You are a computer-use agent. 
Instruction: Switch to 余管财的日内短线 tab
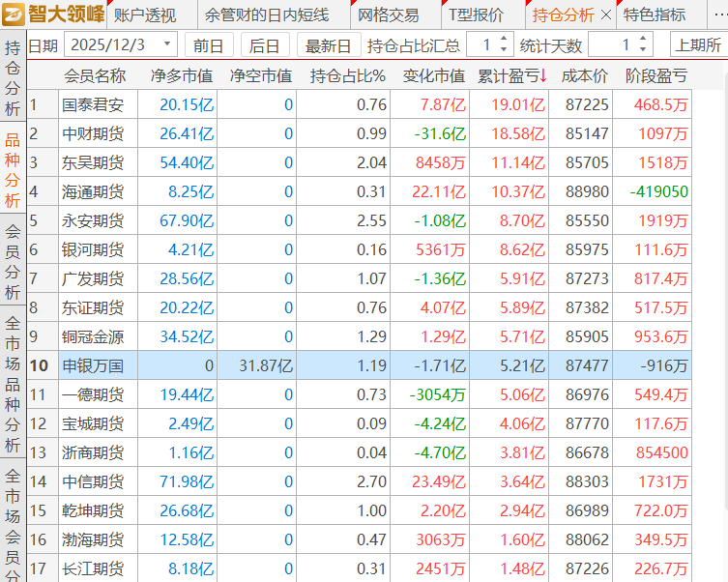click(x=267, y=15)
